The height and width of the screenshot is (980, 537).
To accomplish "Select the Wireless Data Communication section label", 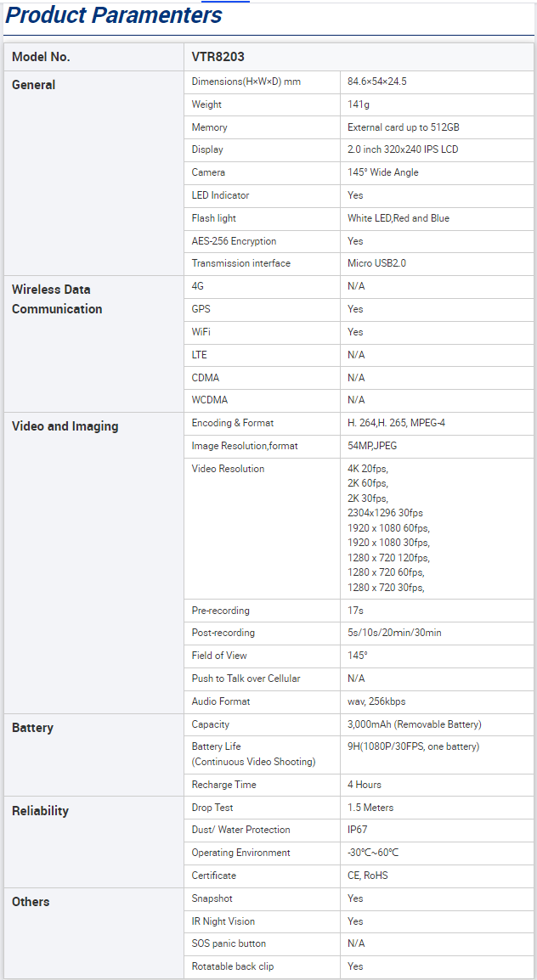I will (57, 299).
